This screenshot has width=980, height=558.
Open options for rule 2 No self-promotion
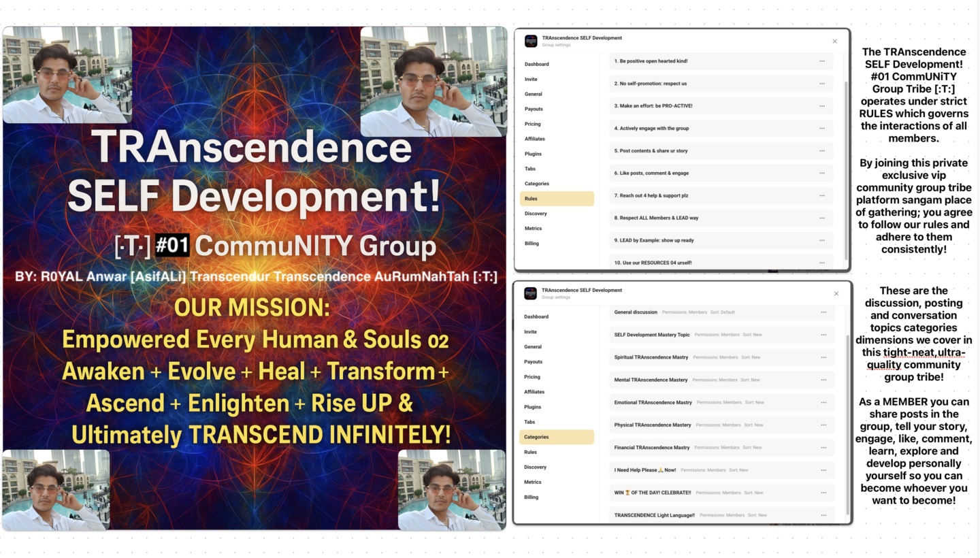point(822,84)
